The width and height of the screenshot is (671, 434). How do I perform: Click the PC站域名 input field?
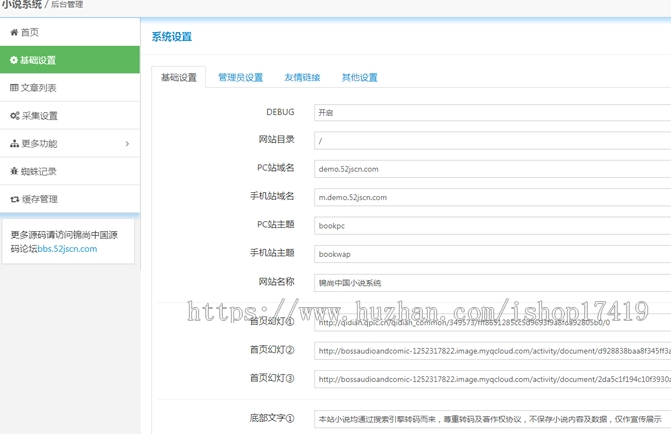[x=493, y=169]
